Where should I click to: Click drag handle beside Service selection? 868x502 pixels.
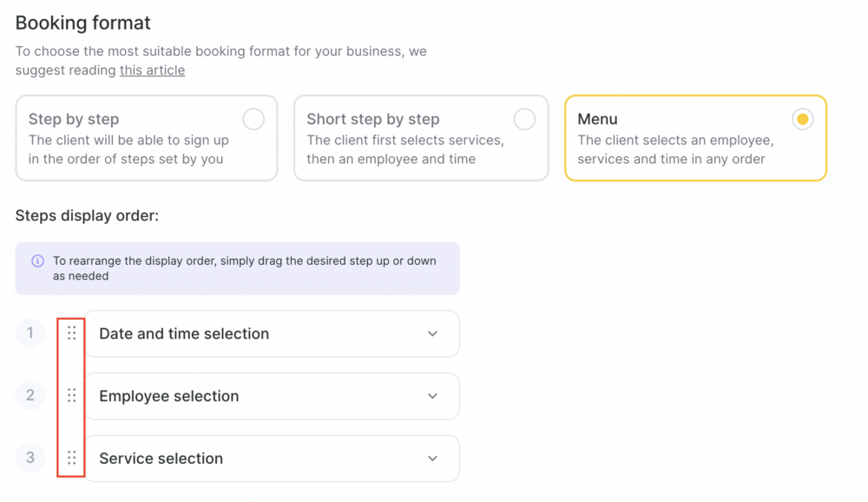(x=72, y=458)
